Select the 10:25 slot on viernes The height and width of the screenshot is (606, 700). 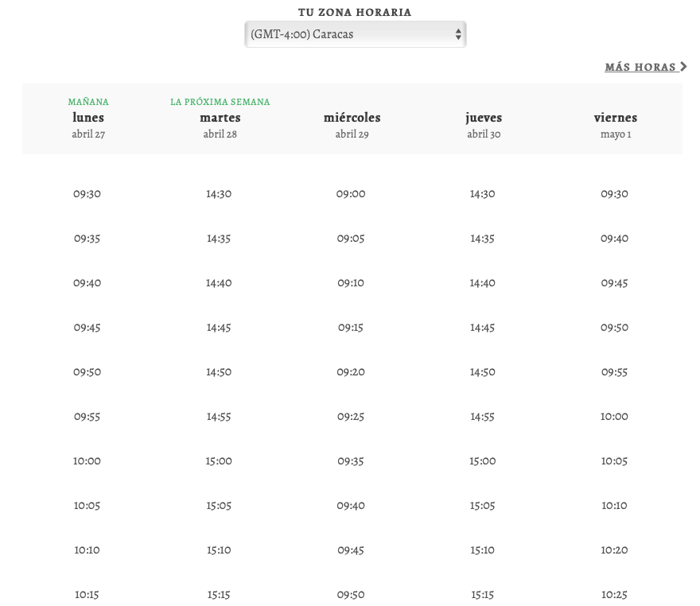[x=615, y=594]
